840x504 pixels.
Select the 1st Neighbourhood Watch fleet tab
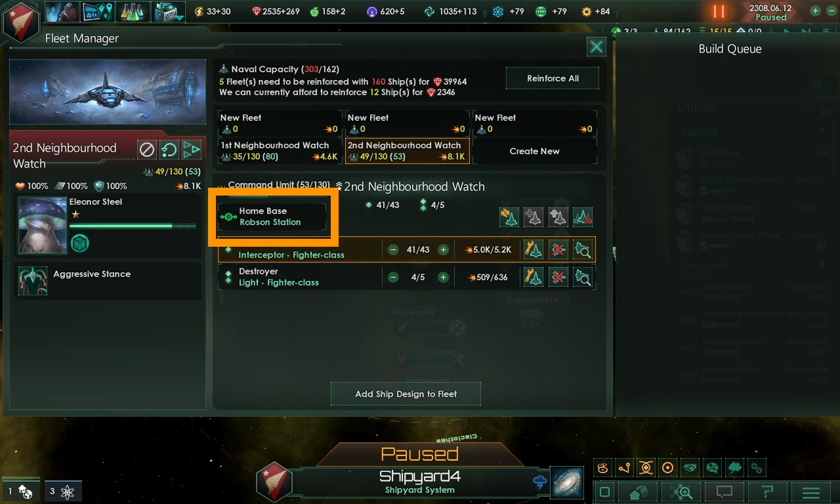point(280,151)
